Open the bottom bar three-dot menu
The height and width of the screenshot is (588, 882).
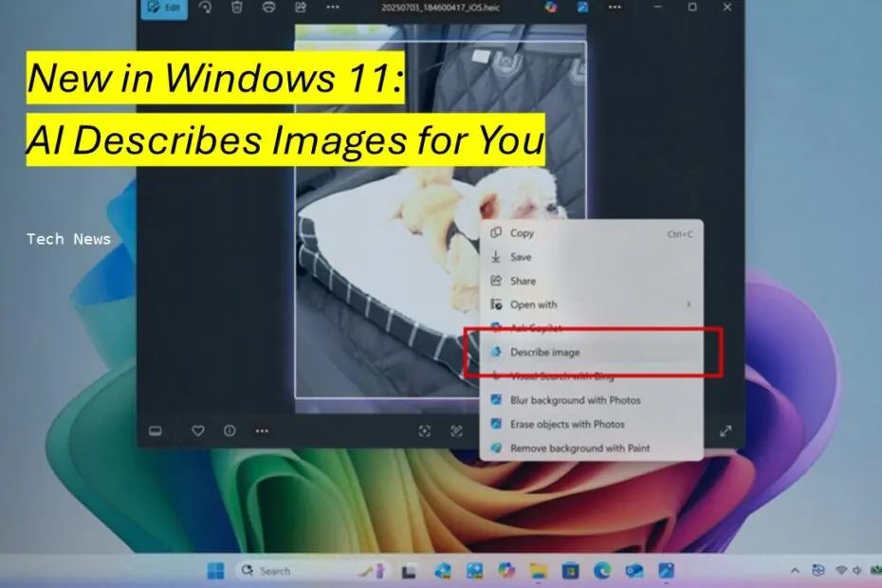[262, 431]
